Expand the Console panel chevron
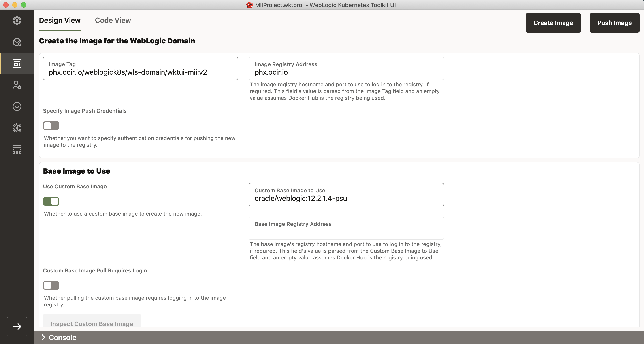Screen dimensions: 644x344 [x=43, y=337]
